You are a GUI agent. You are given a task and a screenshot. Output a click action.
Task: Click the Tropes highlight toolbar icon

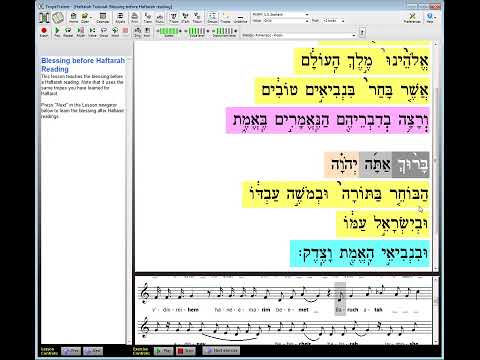pyautogui.click(x=226, y=18)
